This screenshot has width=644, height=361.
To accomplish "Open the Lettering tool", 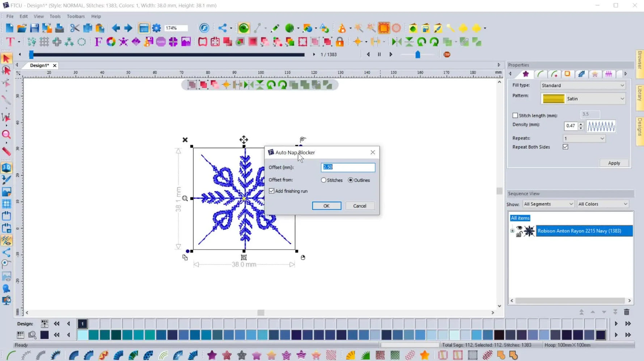I will (x=10, y=42).
